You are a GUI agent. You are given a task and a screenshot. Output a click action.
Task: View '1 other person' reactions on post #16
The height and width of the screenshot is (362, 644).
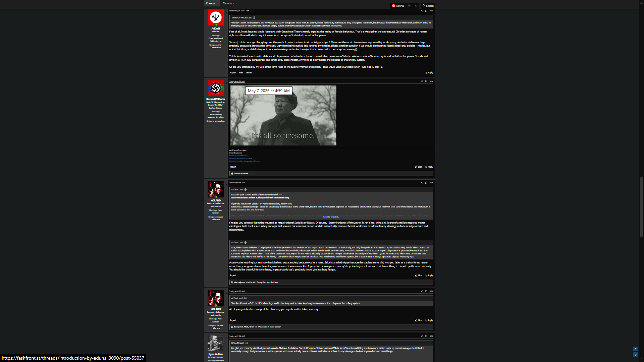(275, 327)
